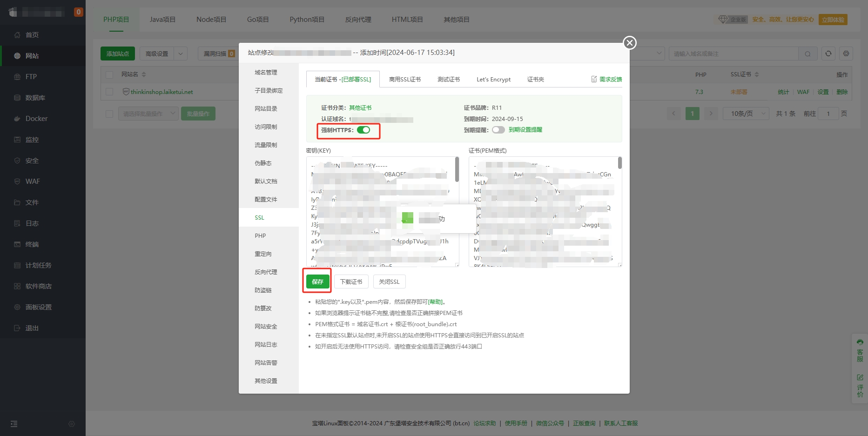Enable the expiry reminder switch
This screenshot has width=868, height=436.
point(498,130)
